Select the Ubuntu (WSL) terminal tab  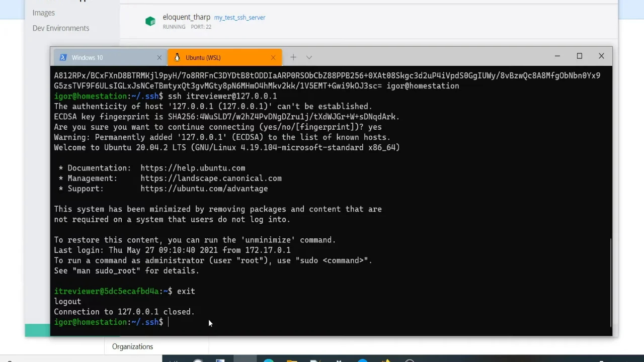[224, 57]
